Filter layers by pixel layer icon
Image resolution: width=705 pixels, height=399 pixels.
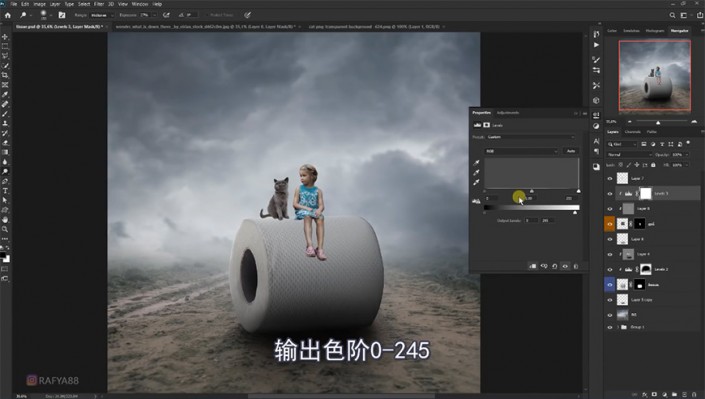644,144
